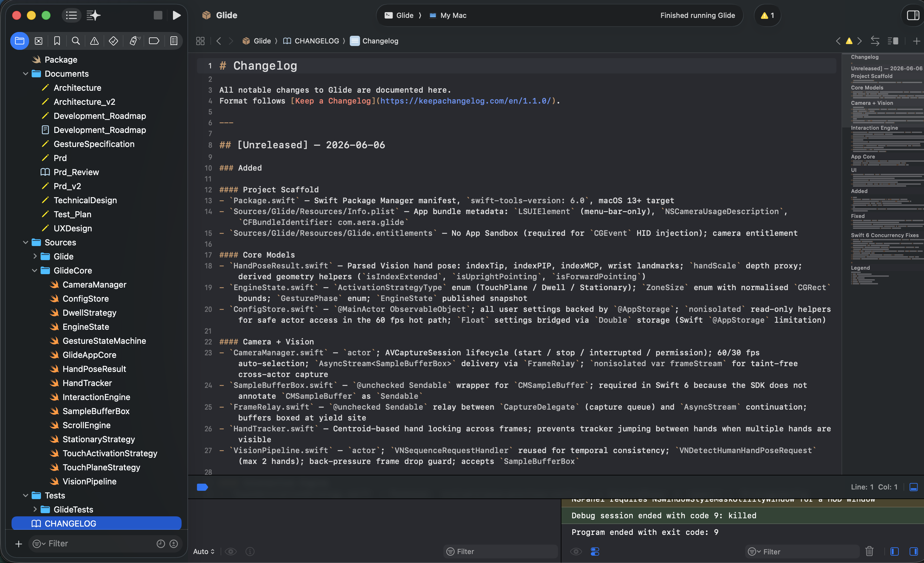Show recently modified files clock filter

click(161, 544)
